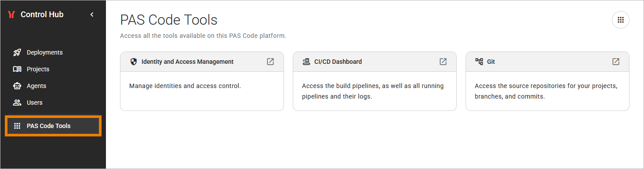The height and width of the screenshot is (169, 644).
Task: Open Identity and Access Management external link
Action: tap(270, 62)
